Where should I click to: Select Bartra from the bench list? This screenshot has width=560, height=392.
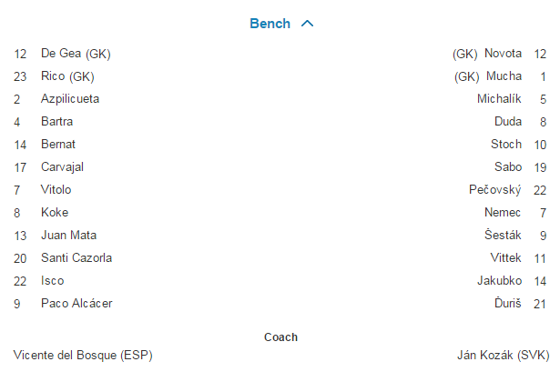pyautogui.click(x=56, y=122)
